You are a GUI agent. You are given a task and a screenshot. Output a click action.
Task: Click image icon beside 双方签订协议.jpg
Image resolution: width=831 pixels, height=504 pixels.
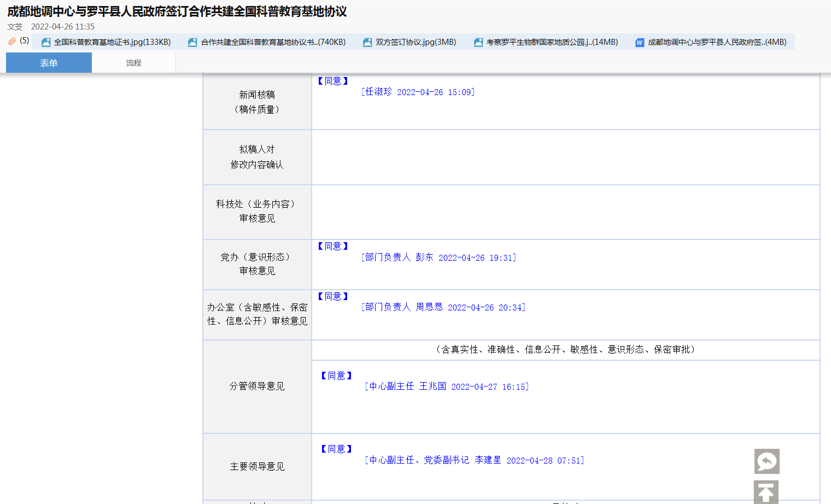[x=367, y=43]
